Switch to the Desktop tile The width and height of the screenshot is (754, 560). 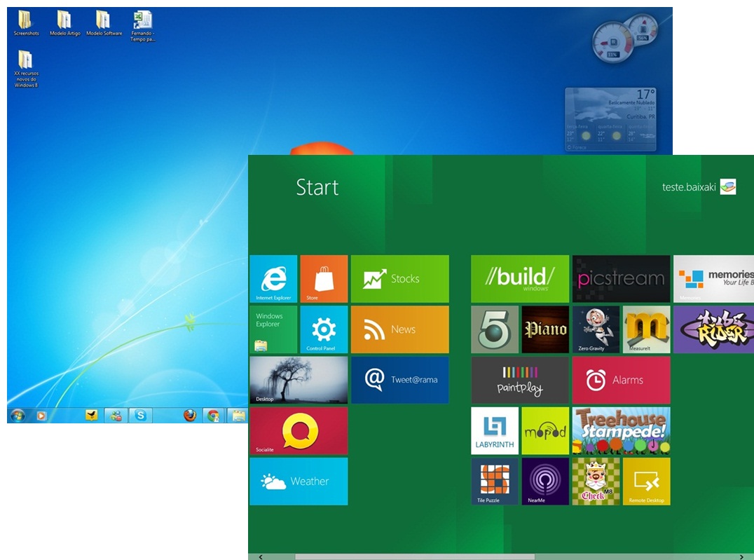coord(299,380)
